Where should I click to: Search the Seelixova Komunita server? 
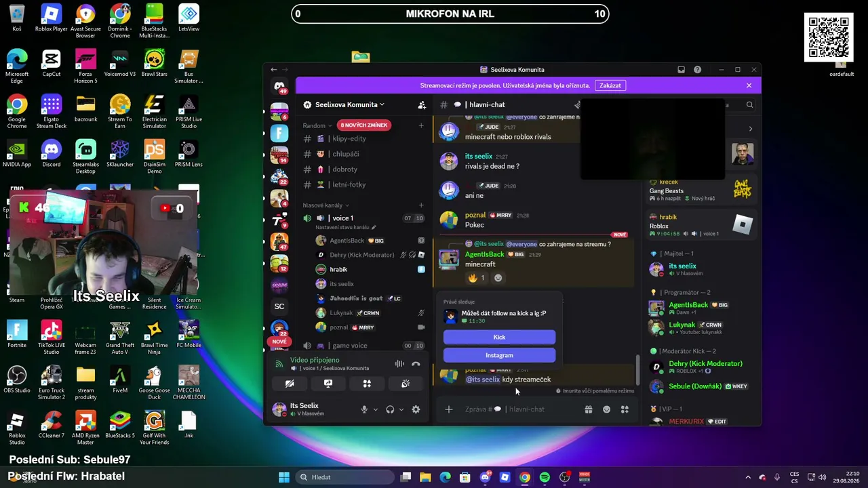coord(749,105)
